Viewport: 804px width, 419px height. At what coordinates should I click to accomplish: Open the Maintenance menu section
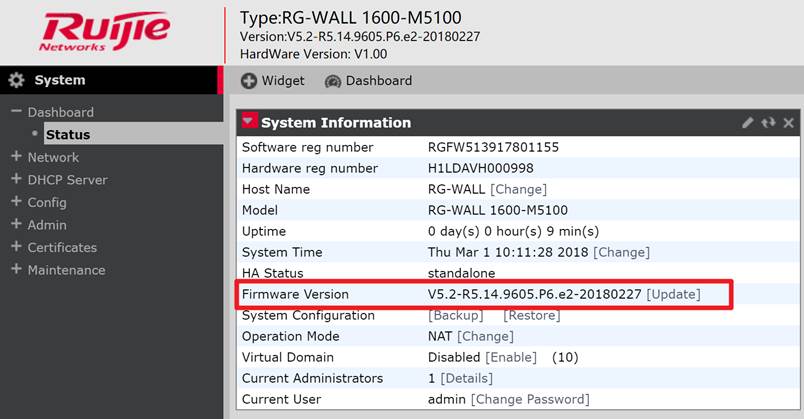tap(66, 270)
